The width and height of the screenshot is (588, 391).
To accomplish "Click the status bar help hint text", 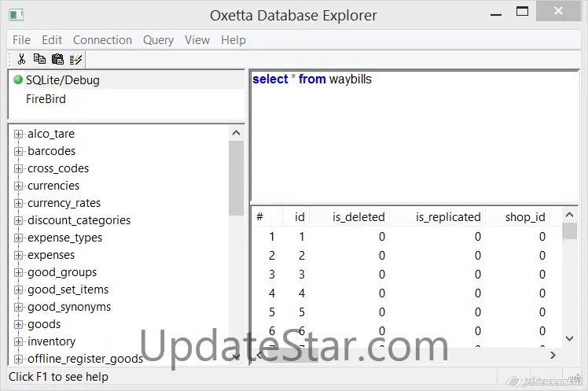I will coord(58,377).
